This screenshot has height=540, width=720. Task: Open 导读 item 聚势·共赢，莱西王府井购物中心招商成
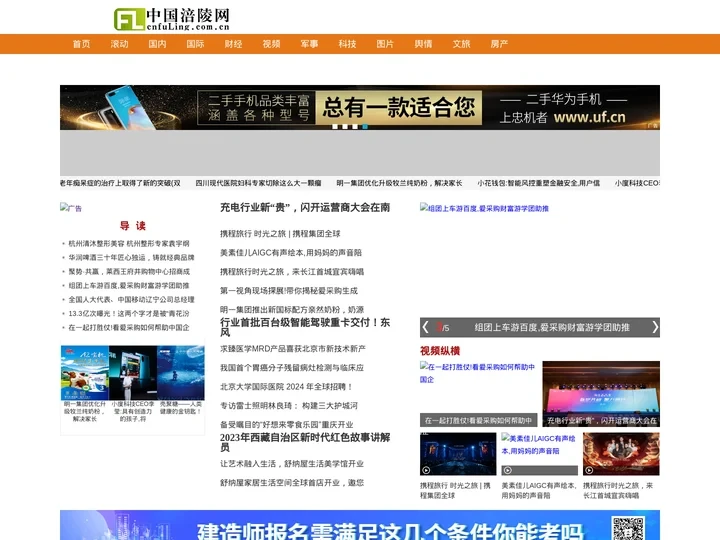(129, 271)
